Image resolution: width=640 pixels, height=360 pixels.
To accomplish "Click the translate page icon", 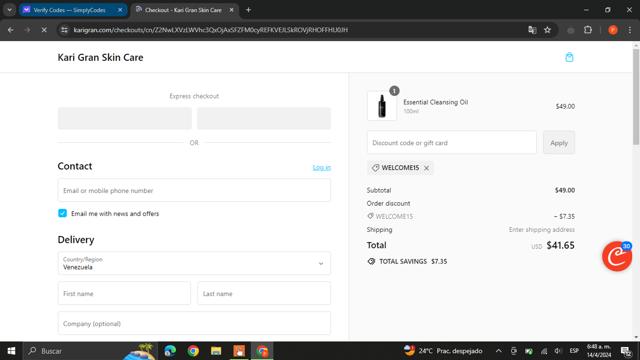I will [532, 30].
